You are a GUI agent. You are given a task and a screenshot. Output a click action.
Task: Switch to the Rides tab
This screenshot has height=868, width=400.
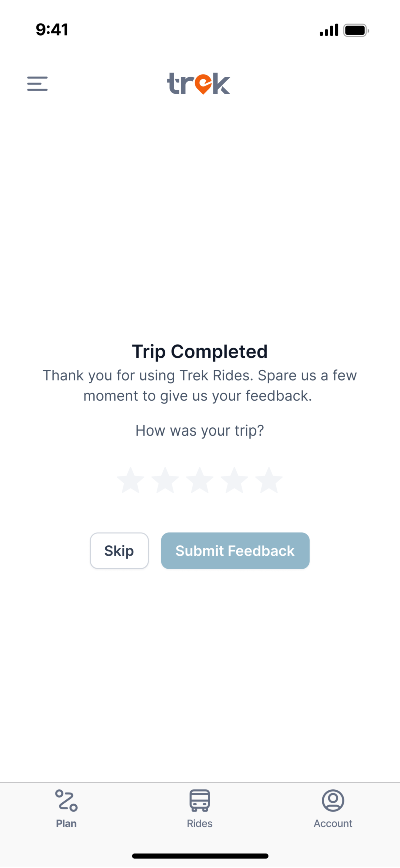pyautogui.click(x=199, y=808)
